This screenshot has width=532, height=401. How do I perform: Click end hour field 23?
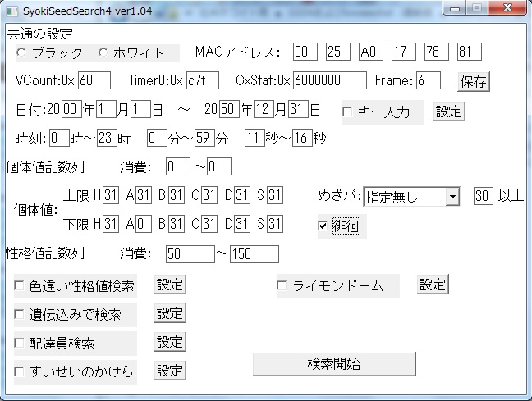click(107, 138)
